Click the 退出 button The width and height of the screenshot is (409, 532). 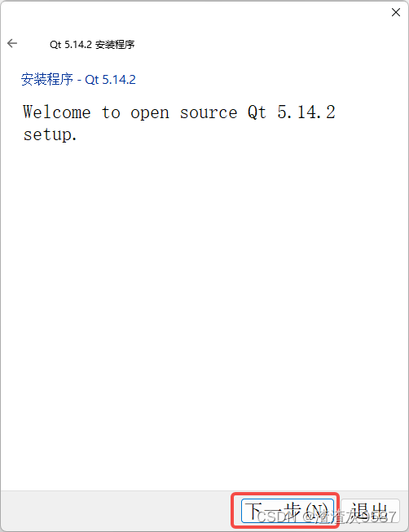(370, 511)
